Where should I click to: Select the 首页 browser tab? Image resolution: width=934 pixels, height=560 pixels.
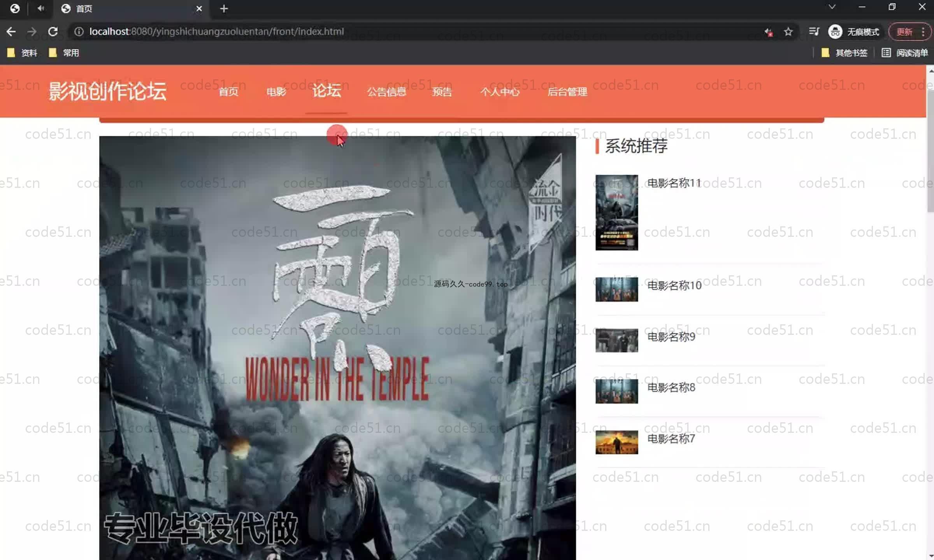pyautogui.click(x=132, y=9)
